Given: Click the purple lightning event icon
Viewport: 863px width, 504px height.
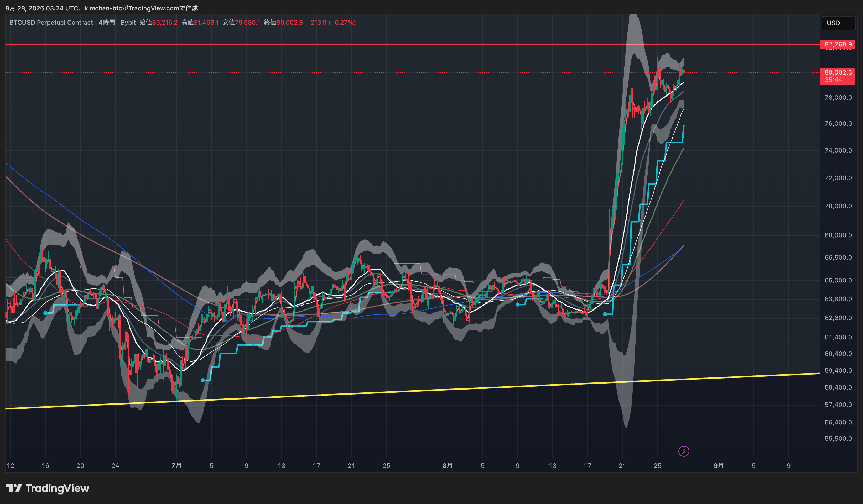Looking at the screenshot, I should pos(684,451).
